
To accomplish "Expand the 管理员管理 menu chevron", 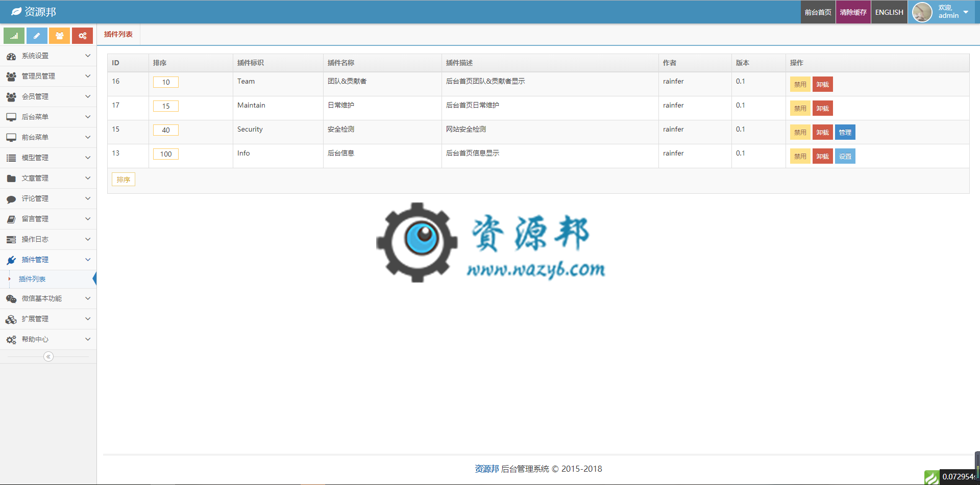I will (x=88, y=76).
